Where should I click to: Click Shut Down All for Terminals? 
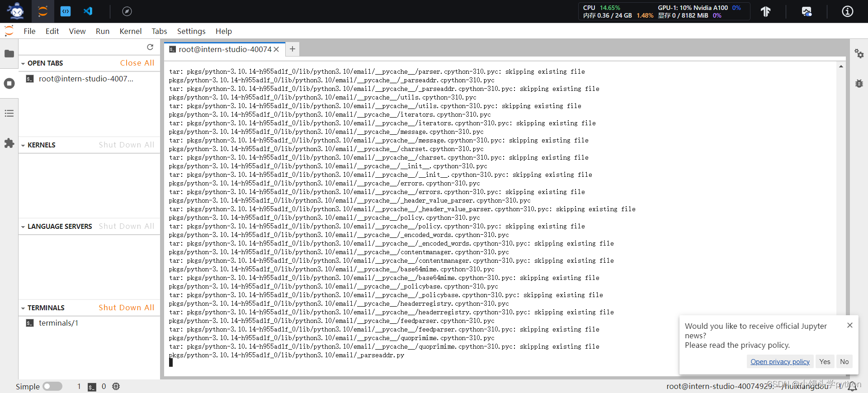[127, 308]
